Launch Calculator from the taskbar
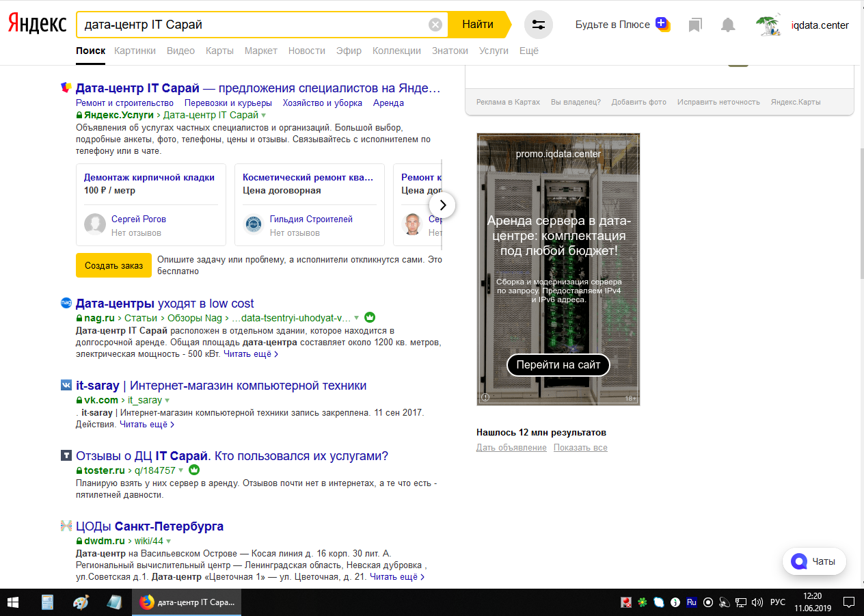This screenshot has height=616, width=864. pyautogui.click(x=47, y=602)
